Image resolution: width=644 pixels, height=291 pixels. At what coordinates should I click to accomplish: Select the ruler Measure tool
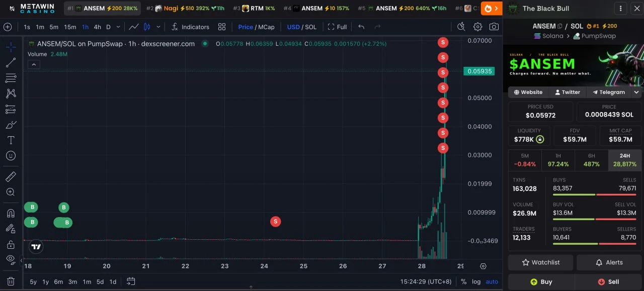pos(11,176)
